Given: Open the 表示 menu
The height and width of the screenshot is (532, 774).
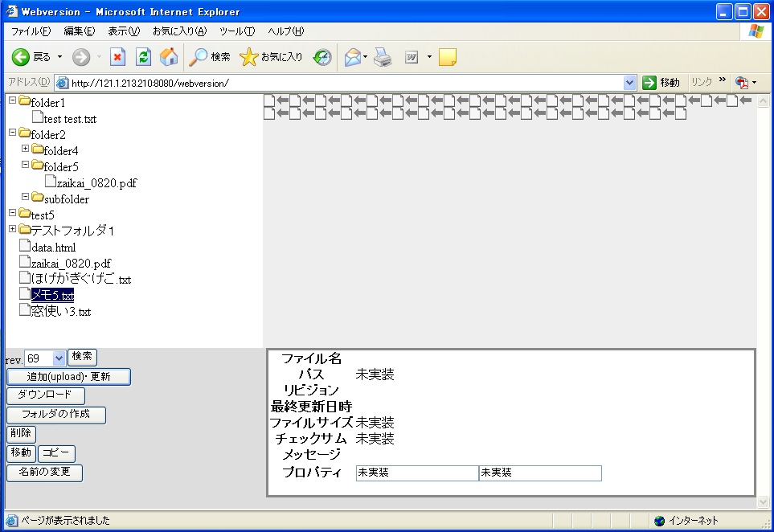Looking at the screenshot, I should [x=118, y=31].
